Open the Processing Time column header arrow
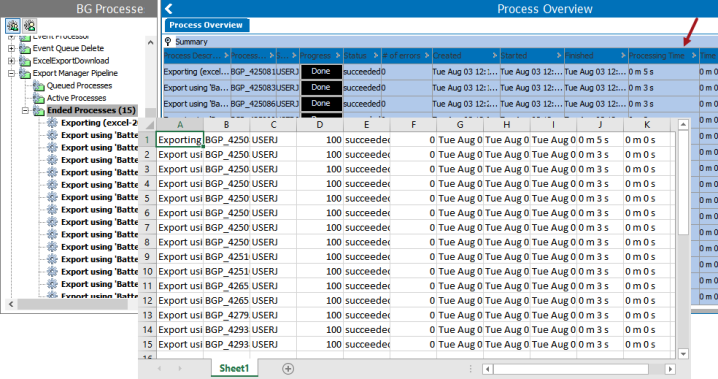Screen dimensions: 718x379 click(x=694, y=55)
